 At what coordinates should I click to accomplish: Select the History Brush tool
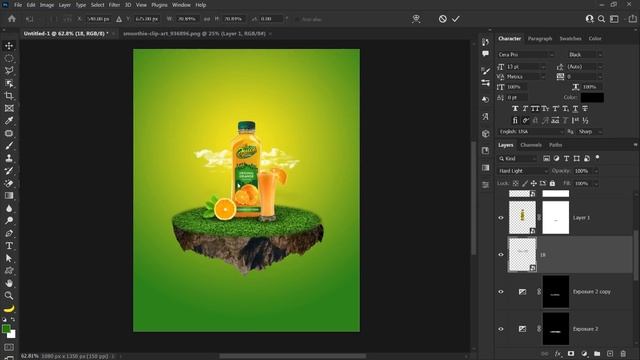[x=9, y=171]
